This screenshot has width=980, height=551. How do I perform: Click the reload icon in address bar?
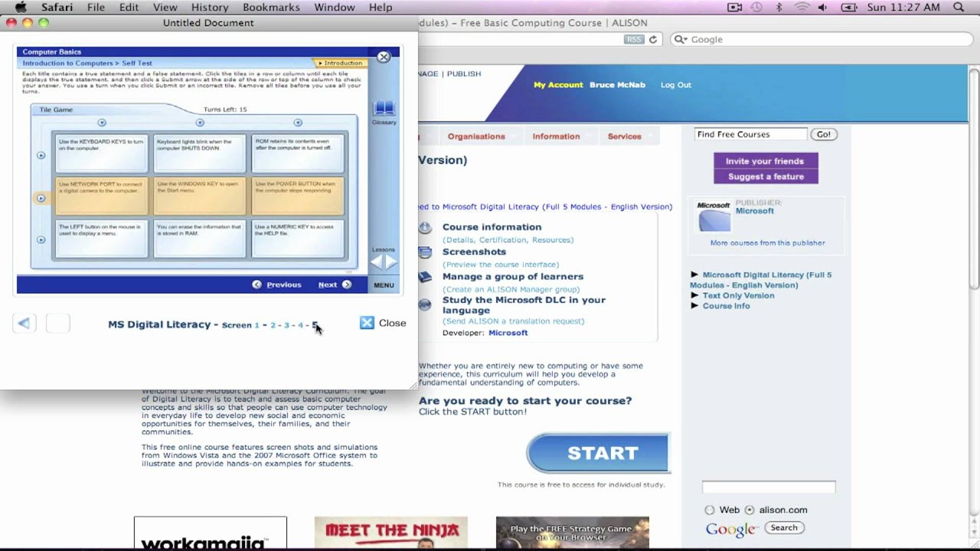(x=653, y=39)
